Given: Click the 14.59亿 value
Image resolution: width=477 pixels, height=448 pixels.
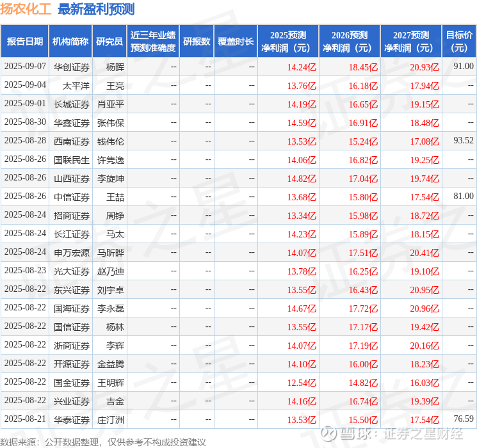Looking at the screenshot, I should click(302, 123).
